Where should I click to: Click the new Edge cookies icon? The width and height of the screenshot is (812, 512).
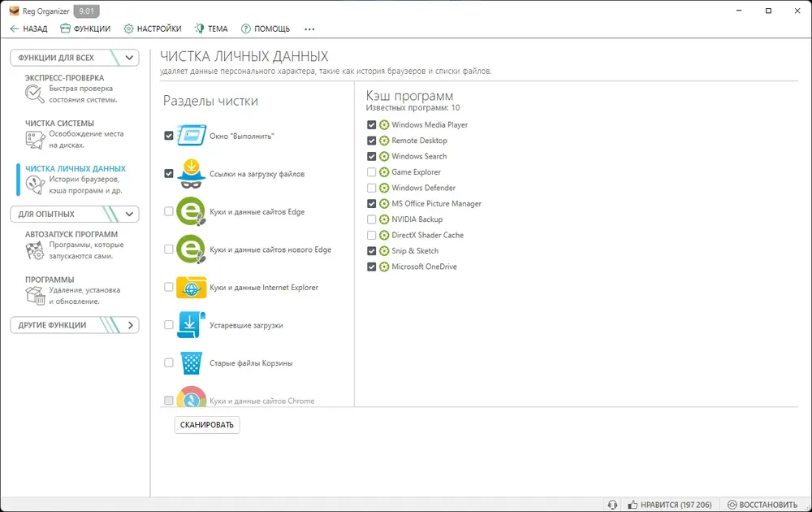[x=191, y=249]
